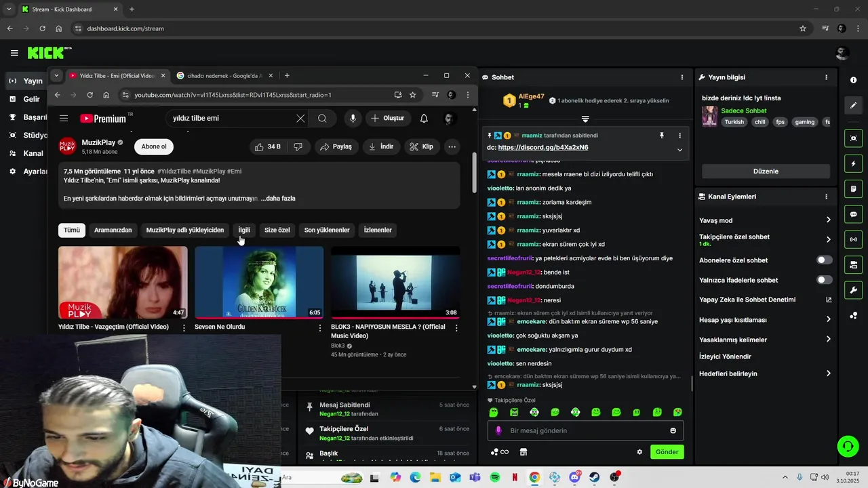Click the Abone ol subscribe button
868x488 pixels.
click(154, 146)
